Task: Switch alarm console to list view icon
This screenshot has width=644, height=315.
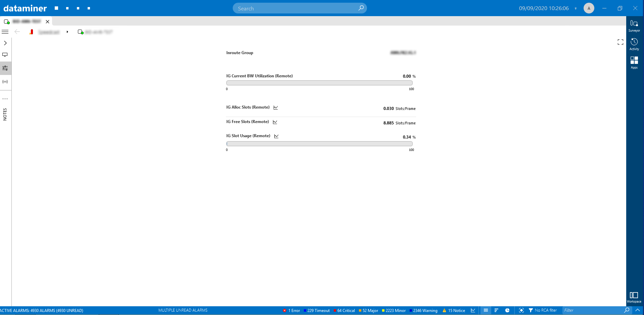Action: (x=486, y=310)
